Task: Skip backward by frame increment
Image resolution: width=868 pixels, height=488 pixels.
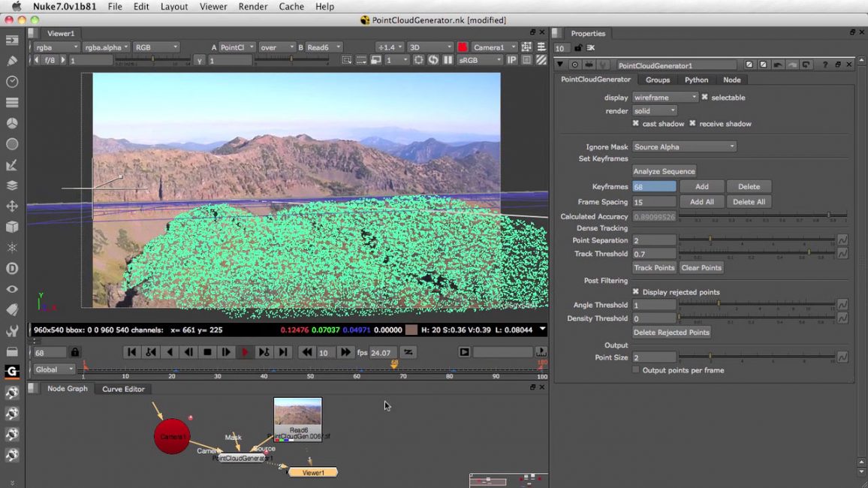Action: click(306, 352)
